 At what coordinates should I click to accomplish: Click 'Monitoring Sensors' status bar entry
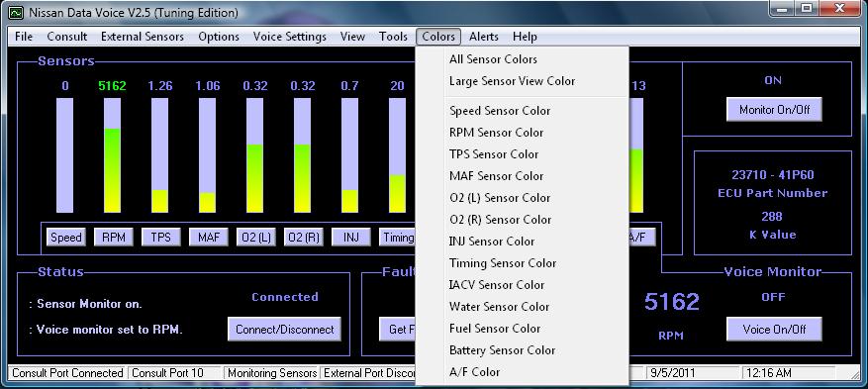tap(272, 373)
